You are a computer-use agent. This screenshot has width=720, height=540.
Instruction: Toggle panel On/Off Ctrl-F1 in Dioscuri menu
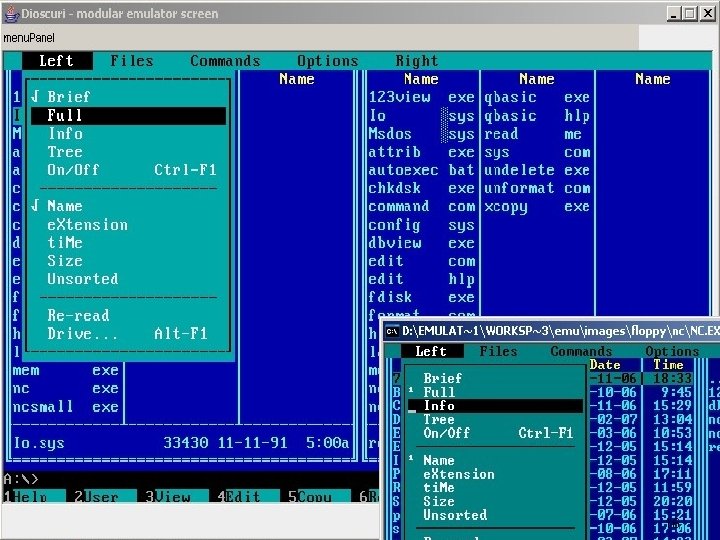(129, 170)
